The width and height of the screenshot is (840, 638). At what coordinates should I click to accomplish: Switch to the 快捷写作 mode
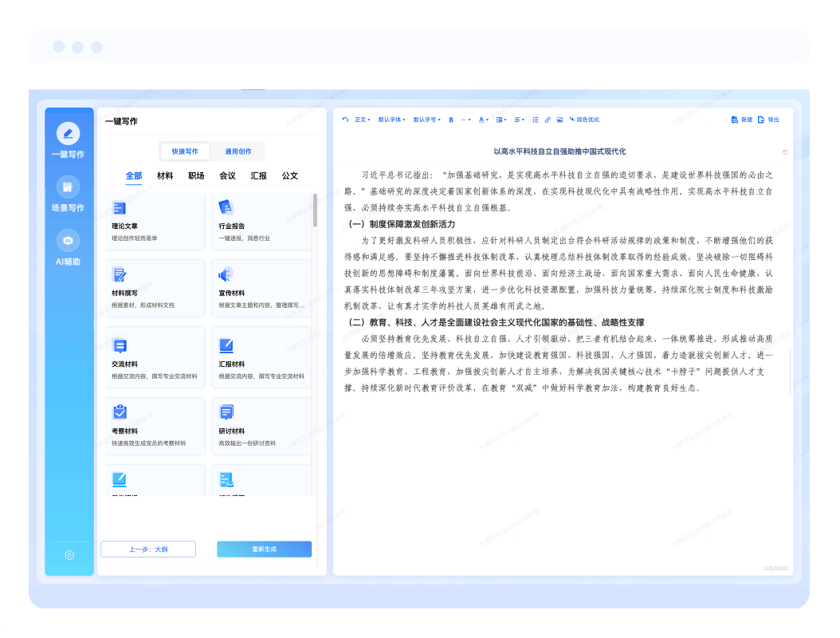click(185, 152)
